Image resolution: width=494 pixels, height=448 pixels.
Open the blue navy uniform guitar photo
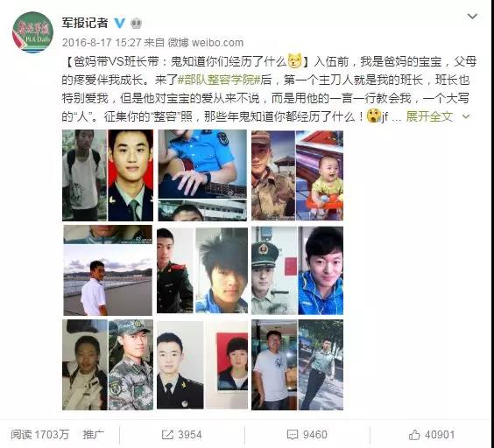point(202,164)
